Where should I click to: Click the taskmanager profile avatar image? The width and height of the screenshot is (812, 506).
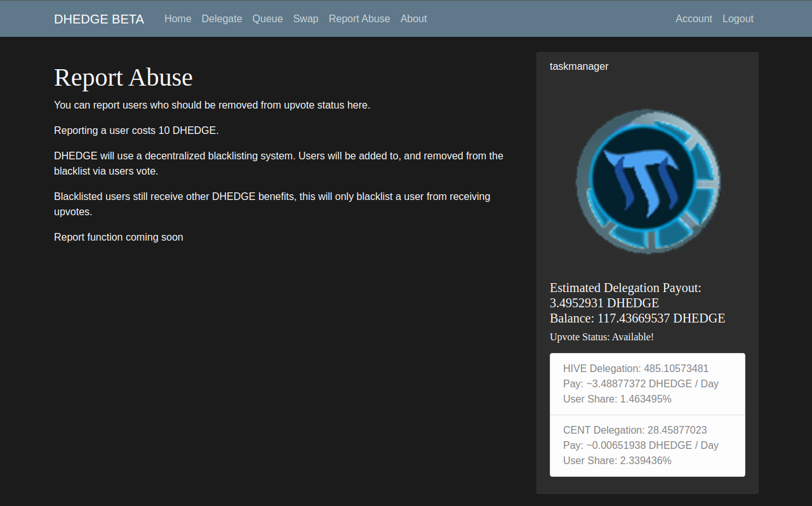(x=648, y=181)
